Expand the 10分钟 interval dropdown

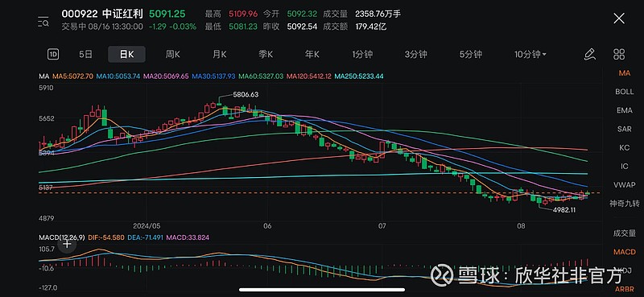[x=530, y=54]
